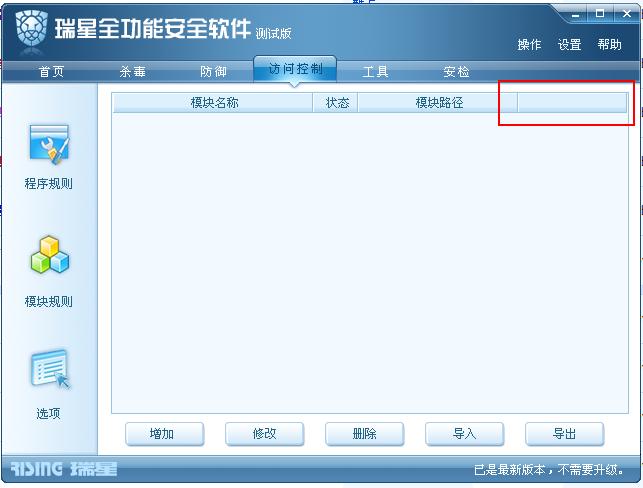Sort by 状态 column header

tap(335, 103)
